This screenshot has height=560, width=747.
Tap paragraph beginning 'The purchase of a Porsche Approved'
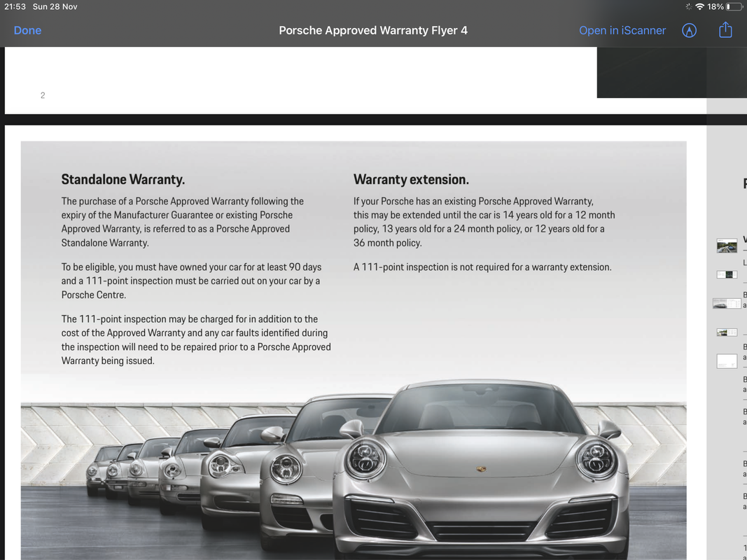click(183, 222)
